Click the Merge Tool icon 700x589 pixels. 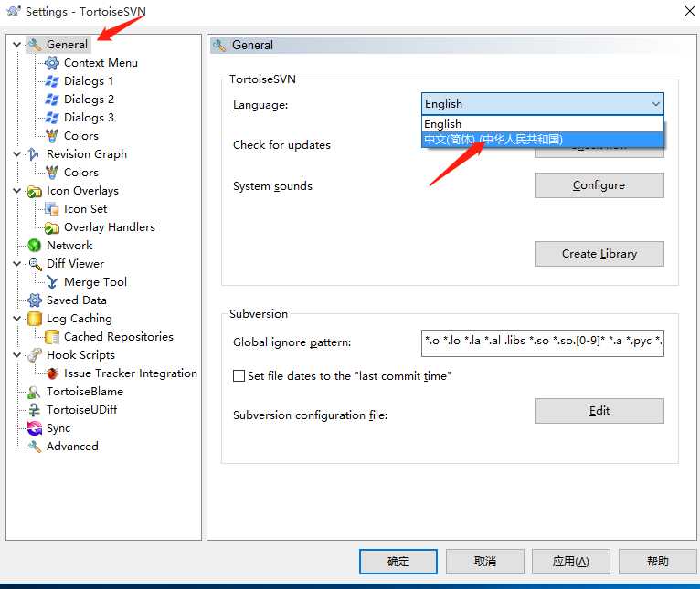(x=52, y=282)
